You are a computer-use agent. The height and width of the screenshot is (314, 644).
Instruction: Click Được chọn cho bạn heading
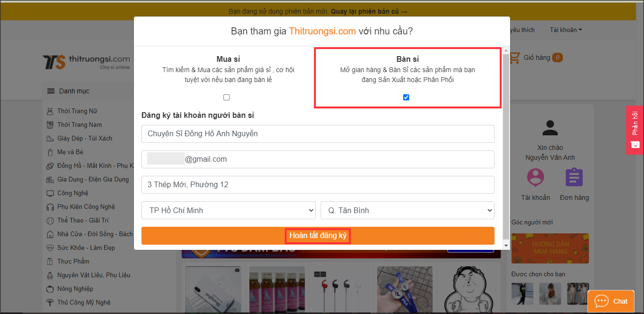(538, 274)
